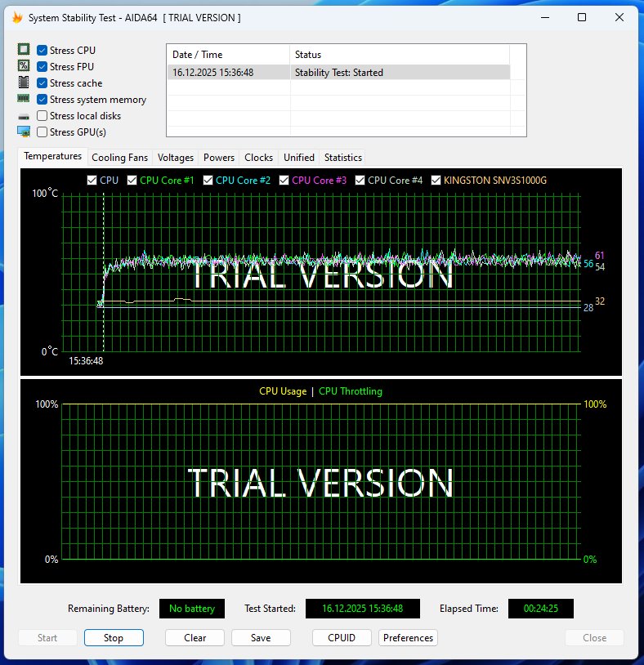
Task: Hide CPU Core #1 temperature graph line
Action: pos(132,180)
